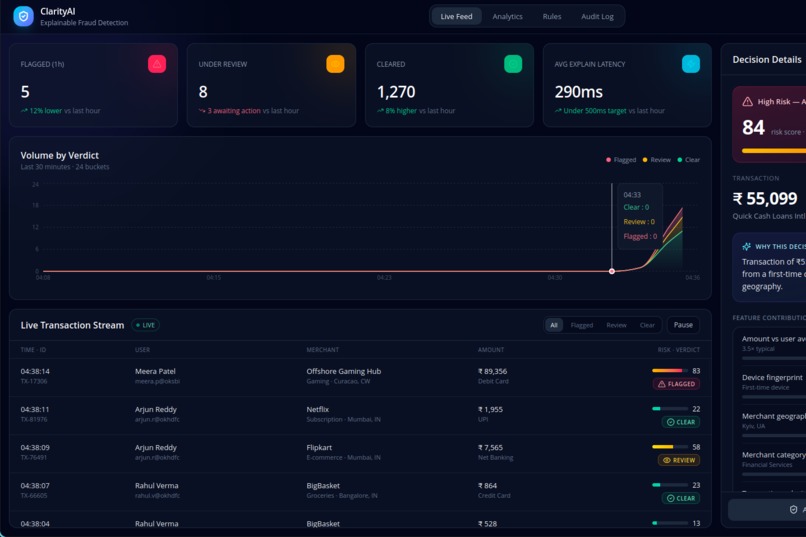The width and height of the screenshot is (806, 537).
Task: Click the ₹ 55,099 transaction amount
Action: [765, 198]
